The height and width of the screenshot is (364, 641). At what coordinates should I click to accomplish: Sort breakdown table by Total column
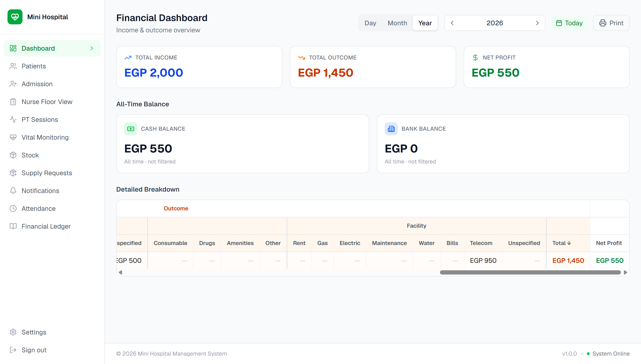(x=562, y=243)
